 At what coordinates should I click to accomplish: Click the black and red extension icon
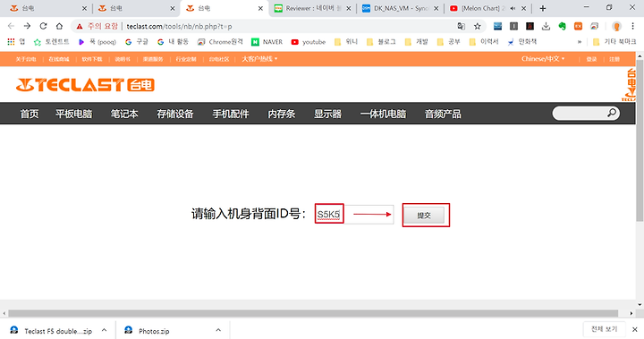pos(530,26)
